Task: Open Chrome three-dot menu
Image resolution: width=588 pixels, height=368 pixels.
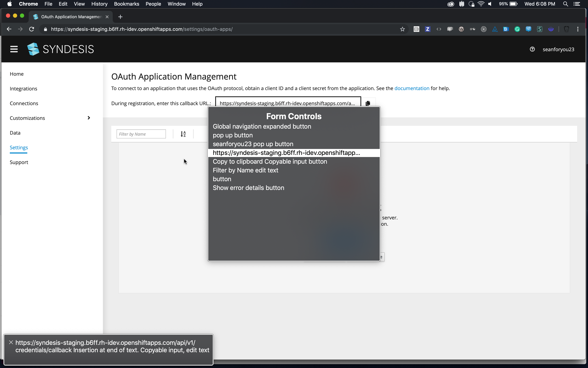Action: pos(578,29)
